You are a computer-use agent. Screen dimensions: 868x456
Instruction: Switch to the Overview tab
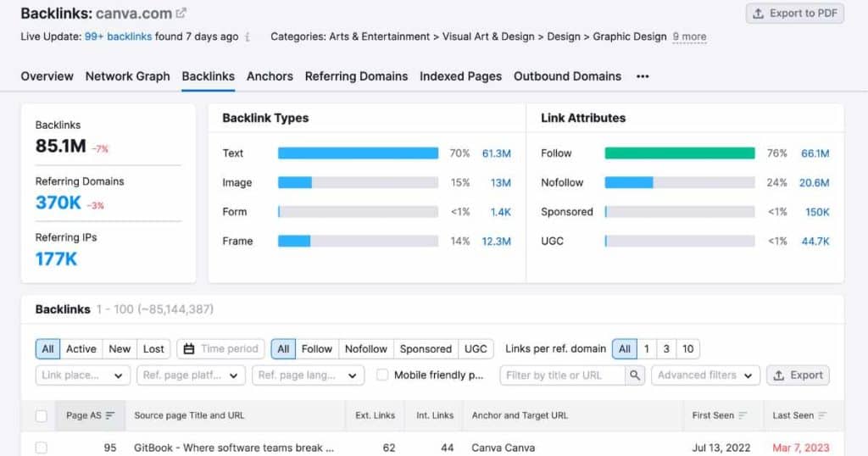point(47,76)
